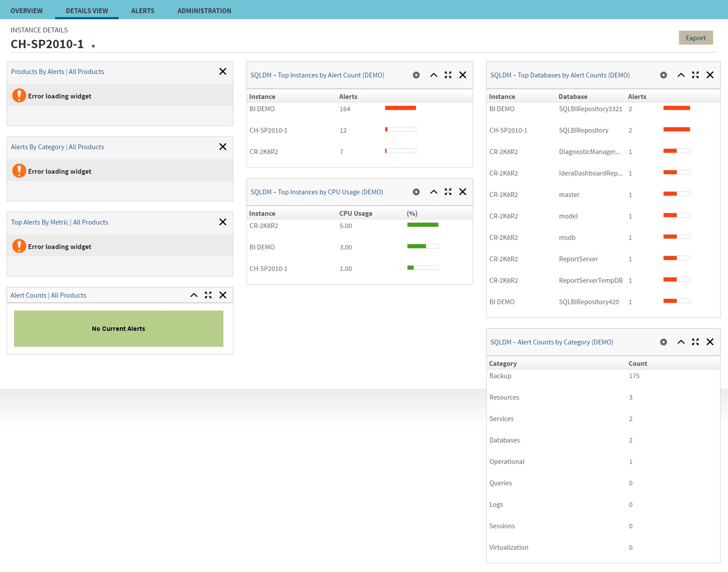Image resolution: width=728 pixels, height=572 pixels.
Task: Open the CH-SP2010-1 instance dropdown
Action: 93,46
